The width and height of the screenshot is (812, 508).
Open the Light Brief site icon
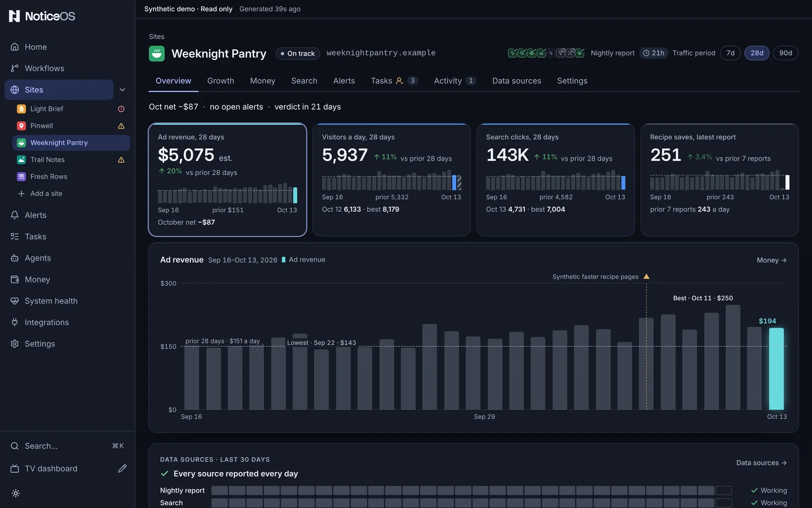[21, 109]
